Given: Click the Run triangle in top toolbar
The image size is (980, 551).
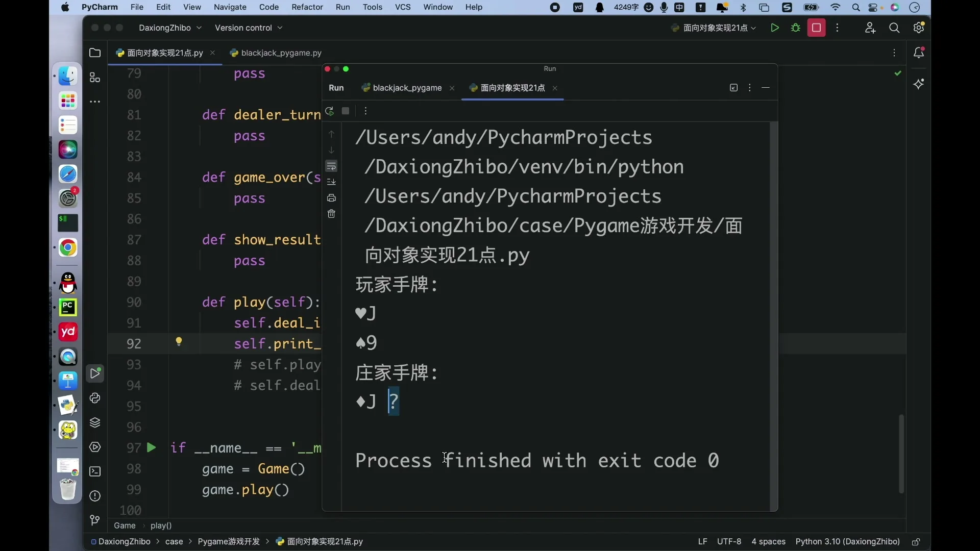Looking at the screenshot, I should coord(775,28).
